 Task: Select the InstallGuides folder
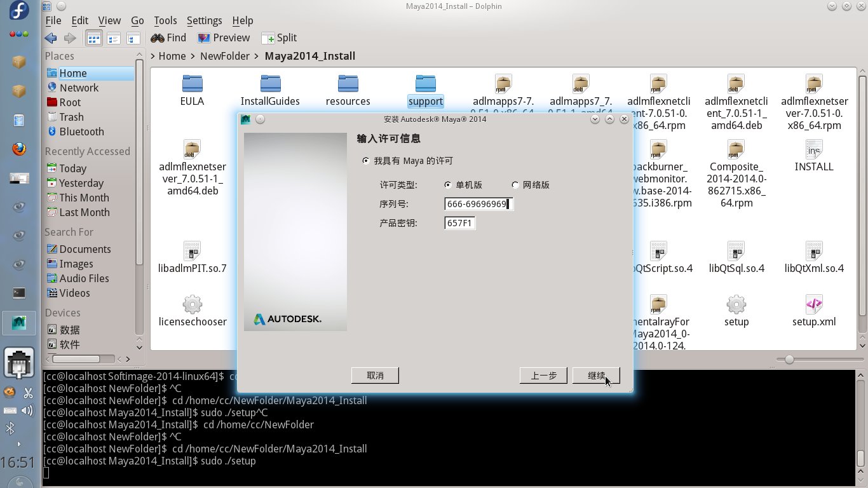coord(270,90)
